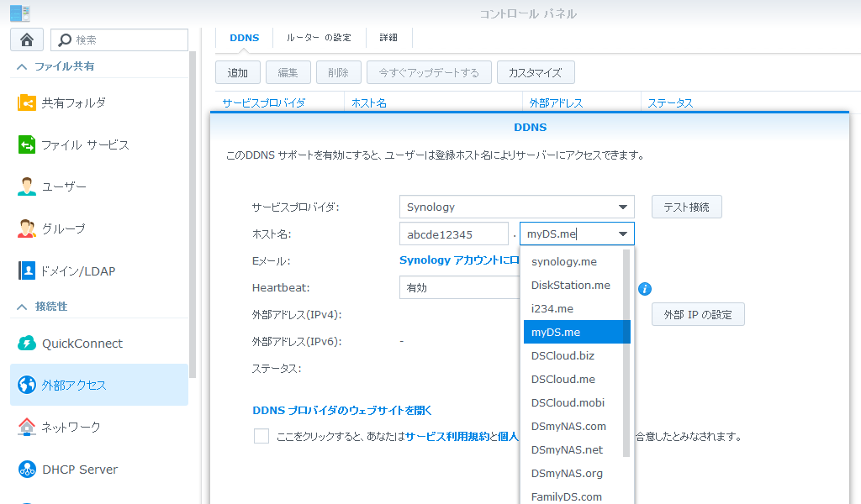This screenshot has height=504, width=861.
Task: Click the search magnifier icon
Action: coord(65,40)
